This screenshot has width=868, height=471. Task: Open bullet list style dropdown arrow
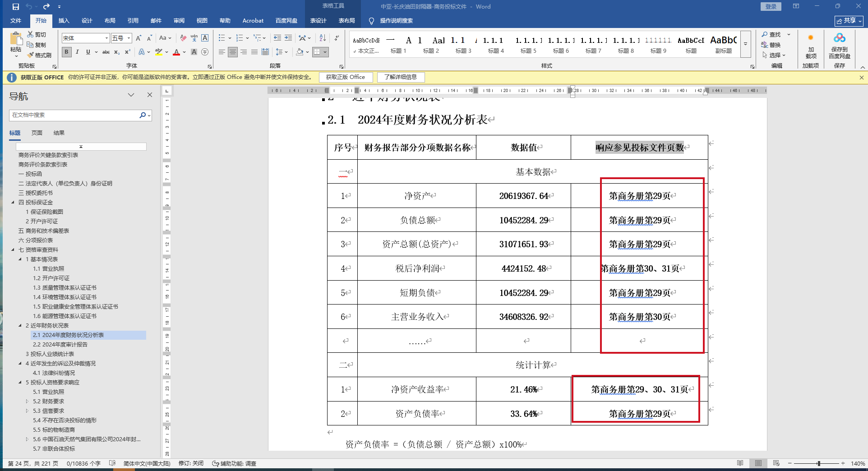pyautogui.click(x=230, y=38)
